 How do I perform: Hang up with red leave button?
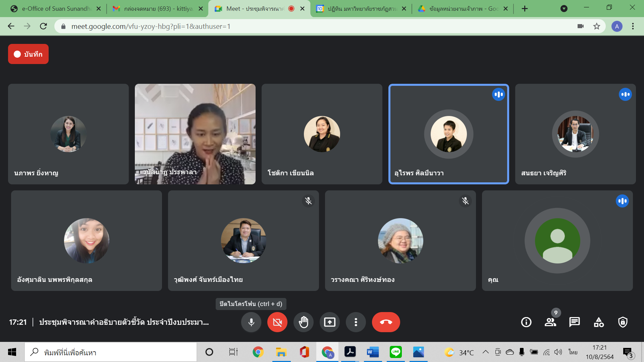386,322
